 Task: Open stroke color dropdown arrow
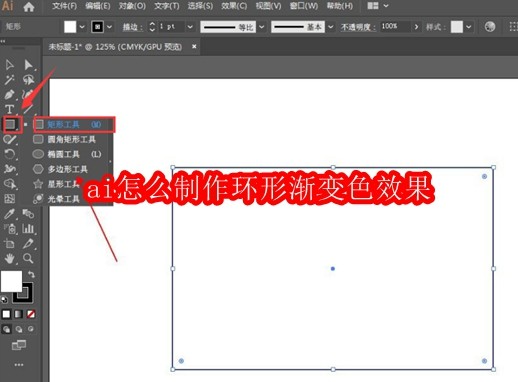pyautogui.click(x=110, y=27)
